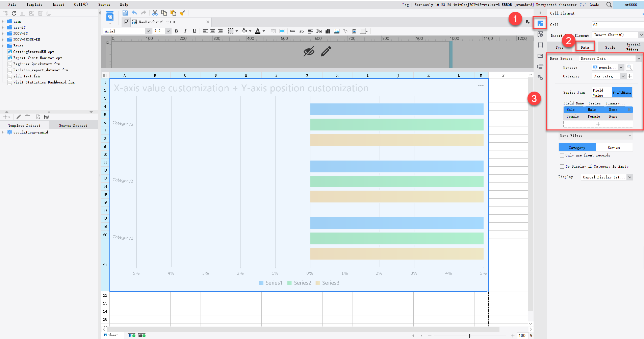Enable 'Only use front records' checkbox
The width and height of the screenshot is (644, 339).
[562, 155]
